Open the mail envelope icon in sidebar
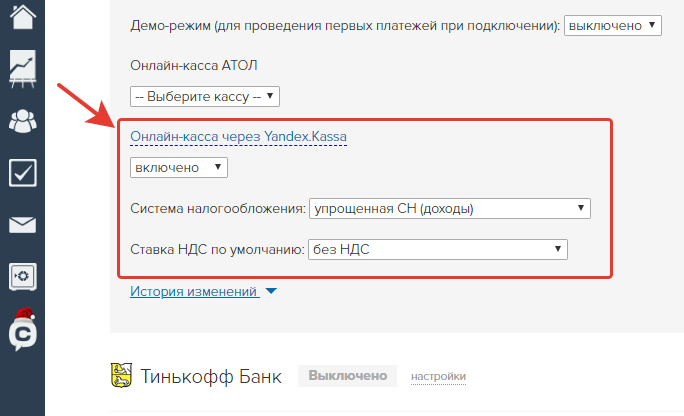The width and height of the screenshot is (684, 416). pyautogui.click(x=23, y=225)
